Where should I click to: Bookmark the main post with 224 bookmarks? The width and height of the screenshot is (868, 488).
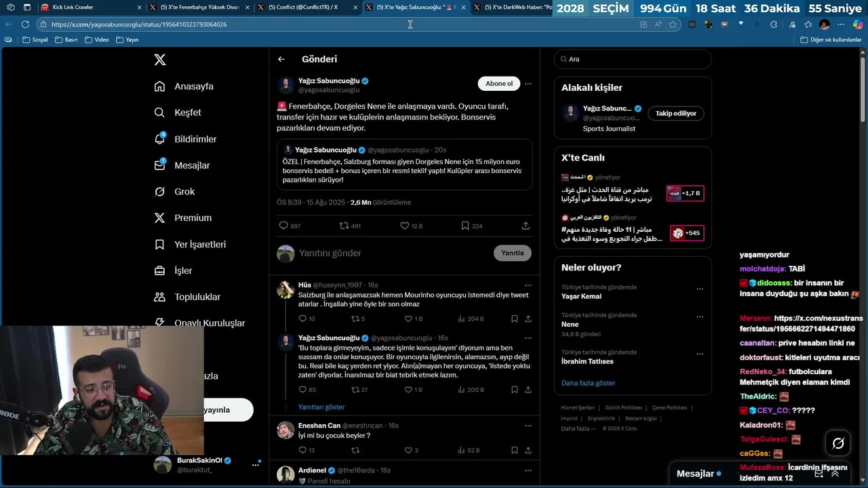click(471, 226)
